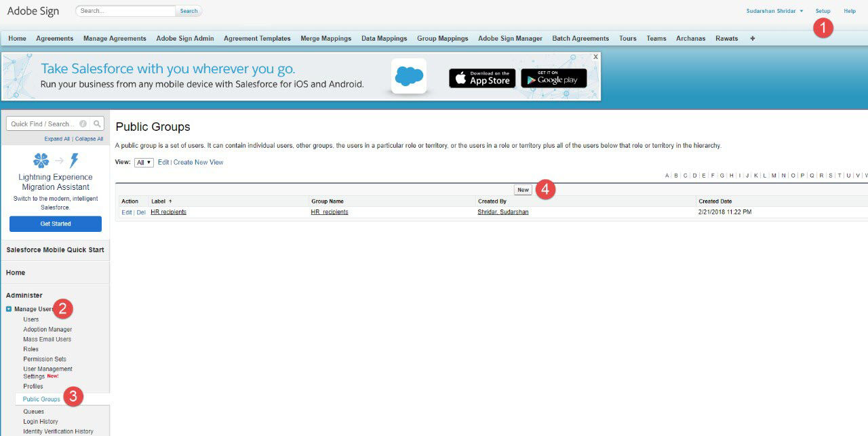
Task: Sort by Group Name column
Action: click(327, 201)
